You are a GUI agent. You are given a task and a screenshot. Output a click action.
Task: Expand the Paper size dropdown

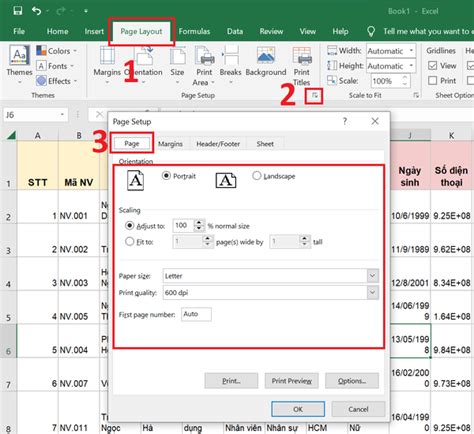tap(372, 276)
